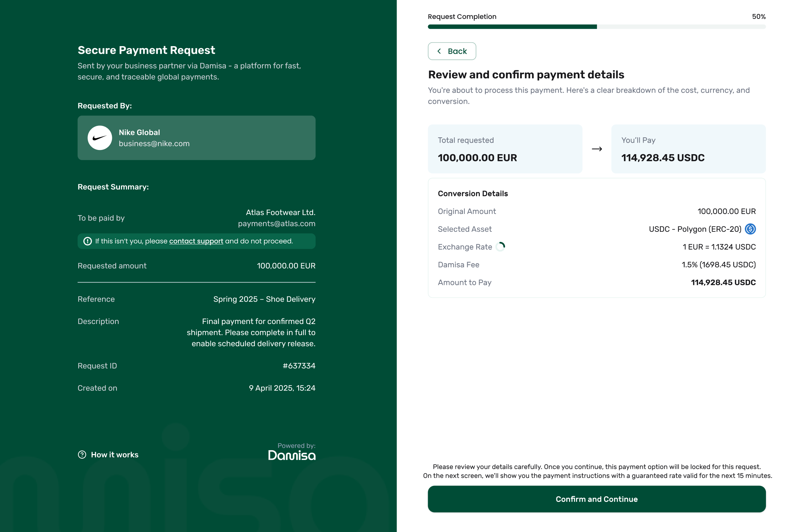Click the Request Completion progress bar
The image size is (796, 532).
coord(596,27)
